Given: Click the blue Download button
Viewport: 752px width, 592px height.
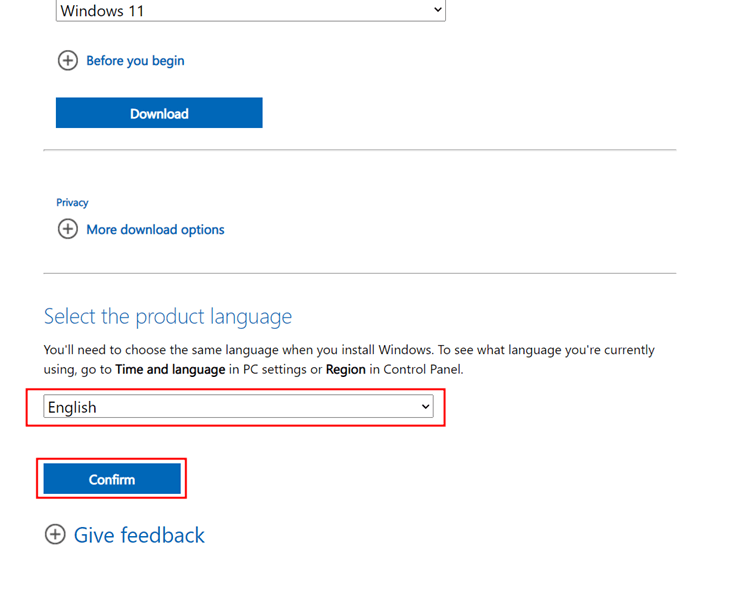Looking at the screenshot, I should click(x=159, y=113).
